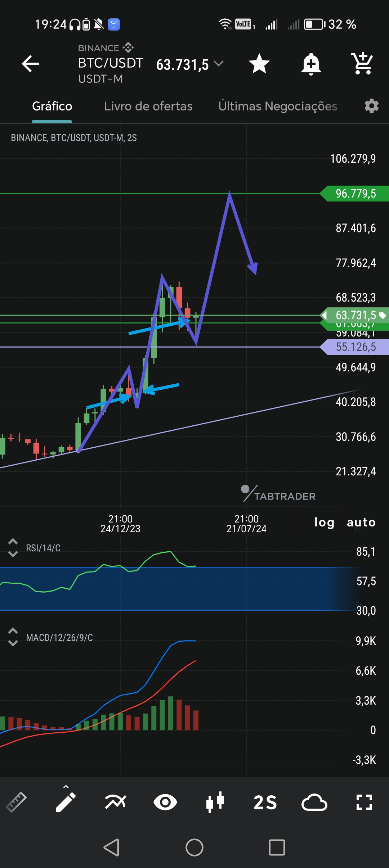Toggle drawings visibility with eye icon
Image resolution: width=389 pixels, height=868 pixels.
pos(165,802)
